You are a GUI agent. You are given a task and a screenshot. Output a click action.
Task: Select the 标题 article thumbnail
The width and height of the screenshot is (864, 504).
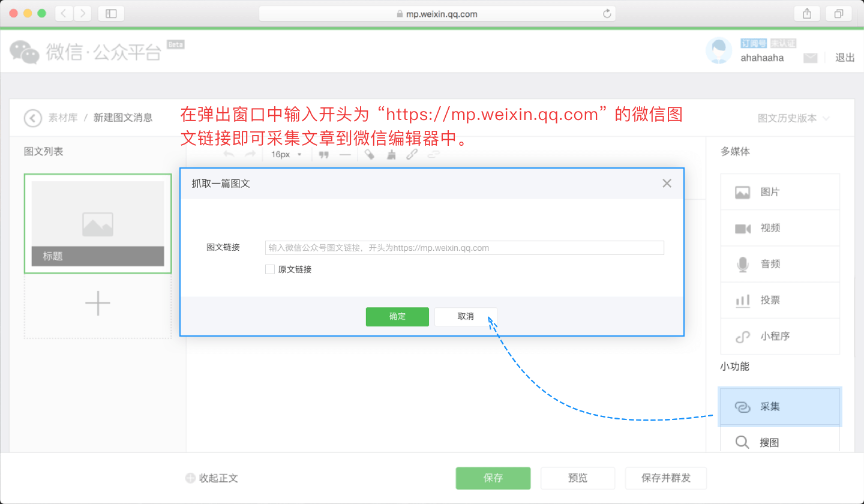tap(98, 224)
